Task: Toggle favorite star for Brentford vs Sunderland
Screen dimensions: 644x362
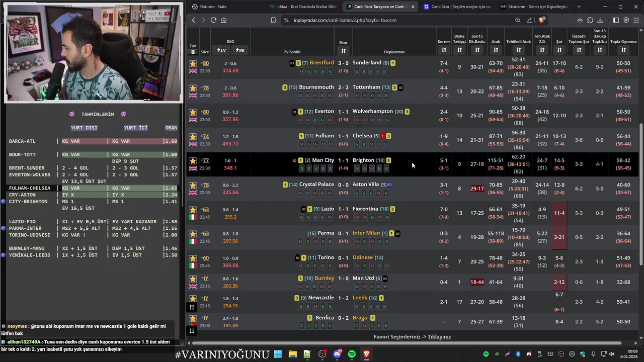Action: tap(193, 63)
